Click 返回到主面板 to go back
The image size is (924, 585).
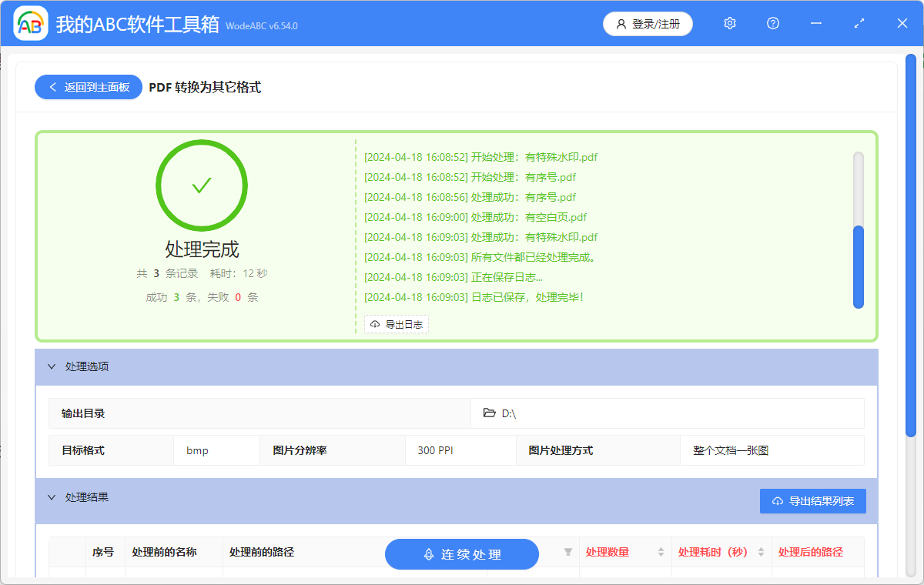point(88,86)
